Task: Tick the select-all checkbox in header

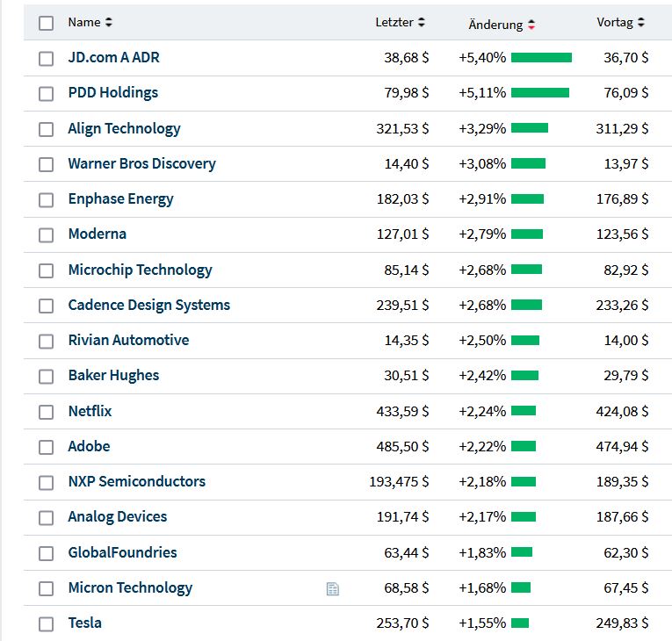Action: click(x=46, y=24)
